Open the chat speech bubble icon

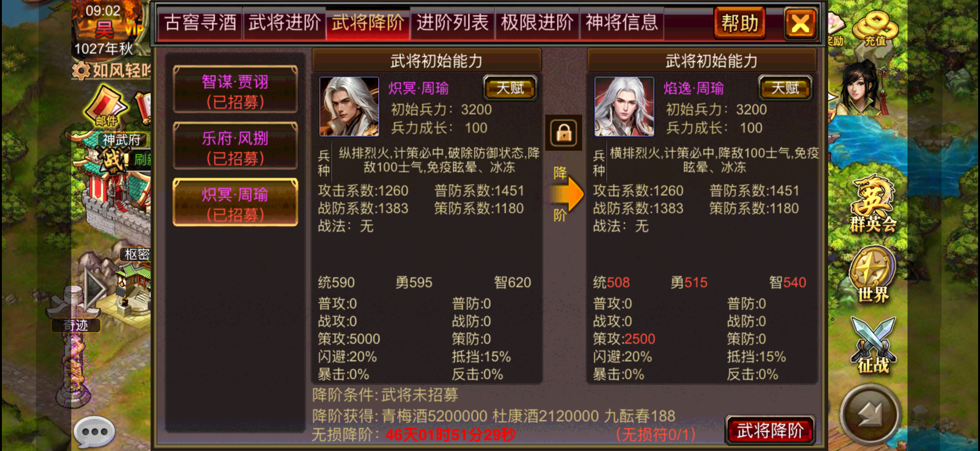(x=94, y=432)
